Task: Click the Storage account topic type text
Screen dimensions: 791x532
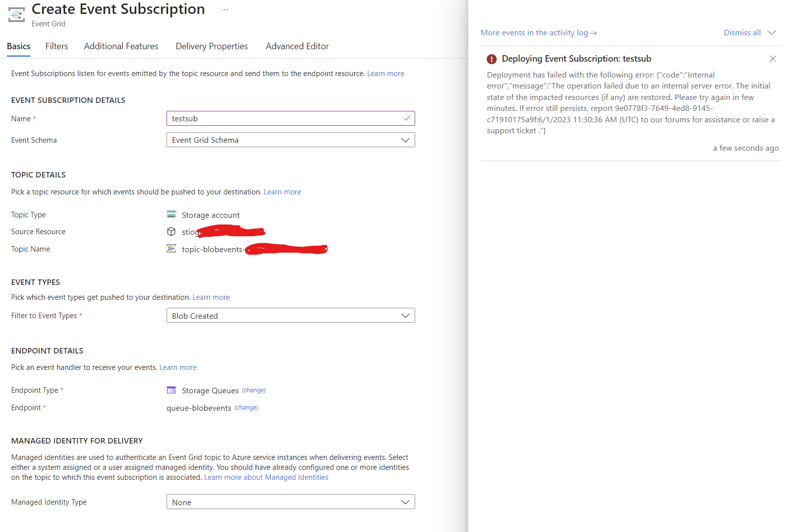Action: (x=211, y=215)
